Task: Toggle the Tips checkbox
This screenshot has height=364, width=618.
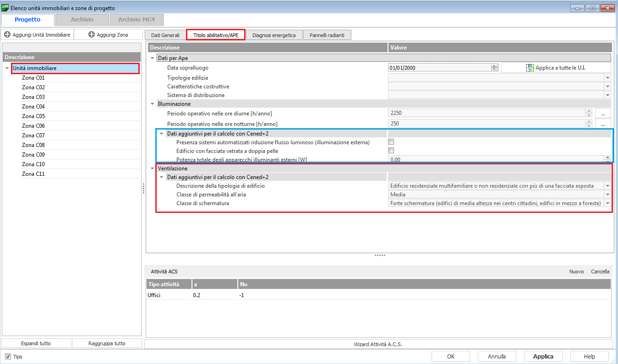Action: 8,357
